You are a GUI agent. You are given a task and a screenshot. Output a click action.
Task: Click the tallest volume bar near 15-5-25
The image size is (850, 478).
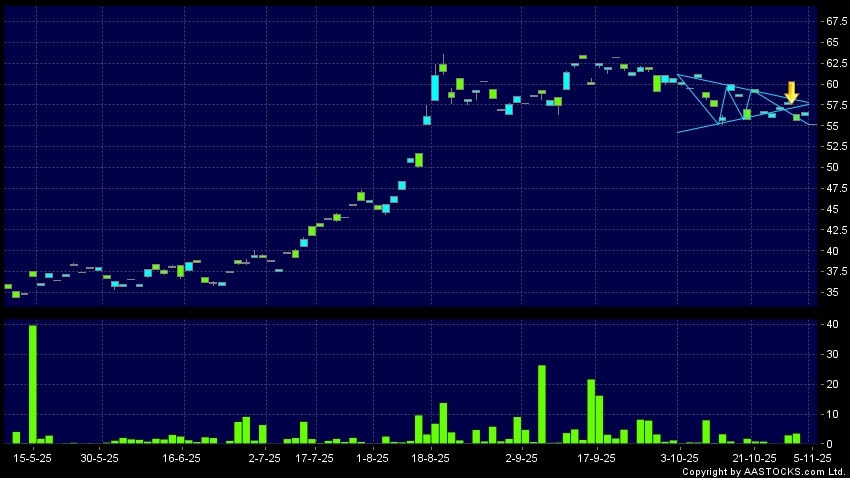click(x=33, y=384)
